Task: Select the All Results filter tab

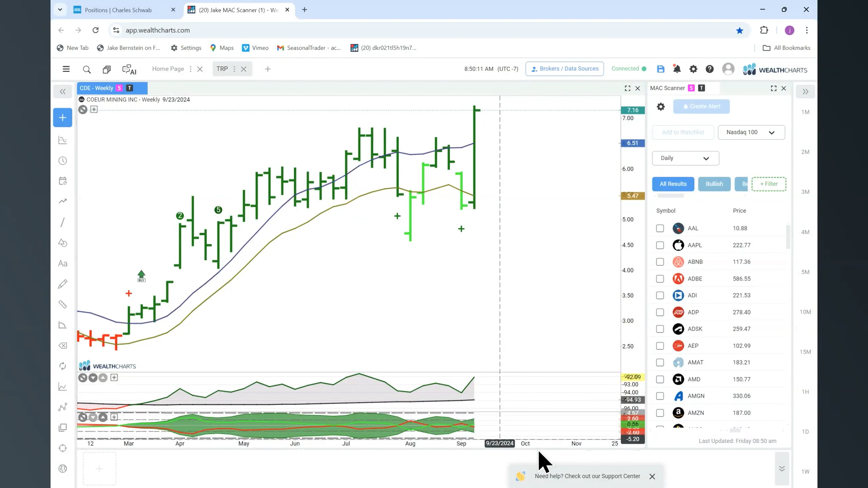Action: tap(673, 184)
